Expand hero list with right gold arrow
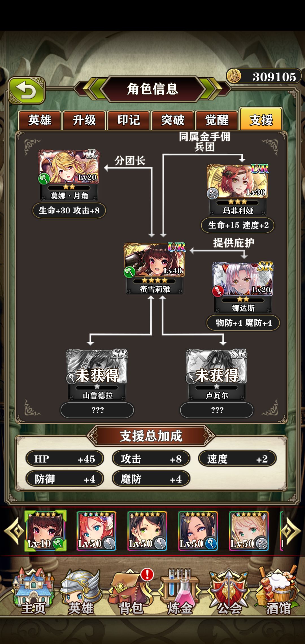Image resolution: width=305 pixels, height=644 pixels. [x=291, y=531]
